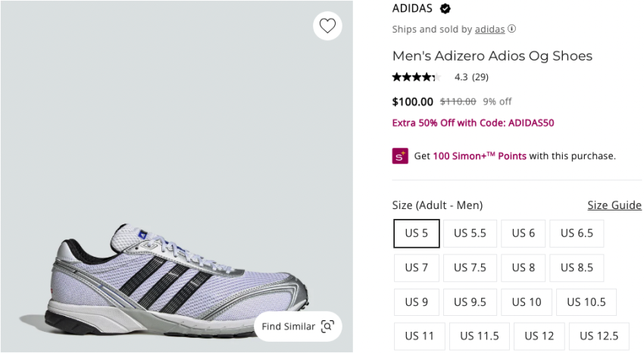Pick size US 12.5
This screenshot has height=353, width=644.
coord(599,336)
